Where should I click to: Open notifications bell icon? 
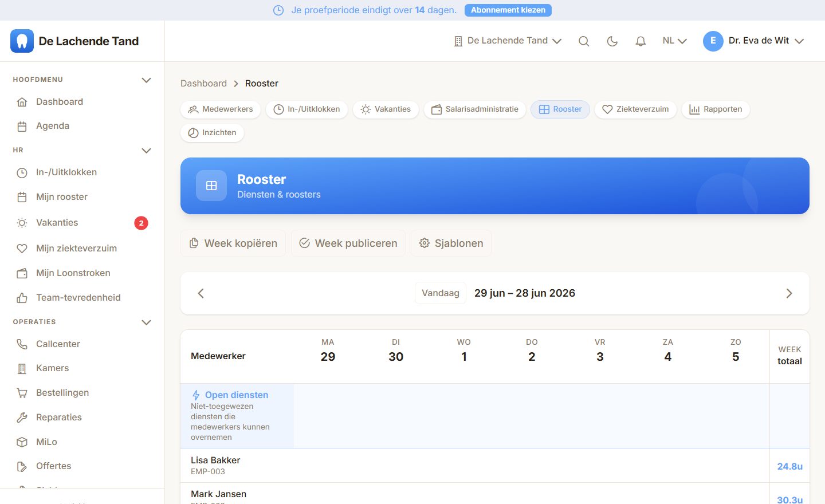[x=641, y=41]
